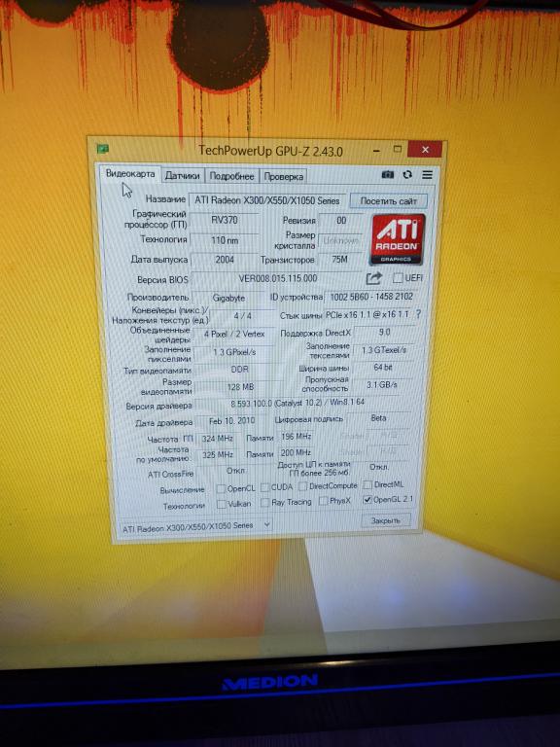Toggle the DirectCompute checkbox

[x=302, y=486]
